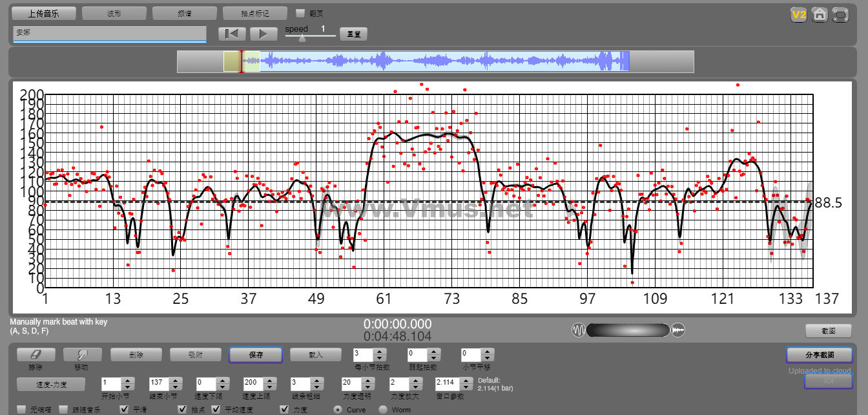
Task: Increase the 弱起拍数 upbeat count
Action: point(434,351)
